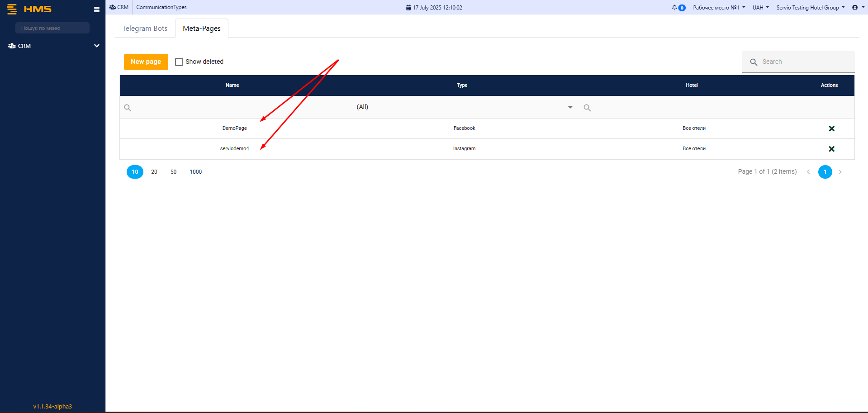Expand the CRM sidebar menu chevron
The width and height of the screenshot is (868, 413).
coord(96,46)
